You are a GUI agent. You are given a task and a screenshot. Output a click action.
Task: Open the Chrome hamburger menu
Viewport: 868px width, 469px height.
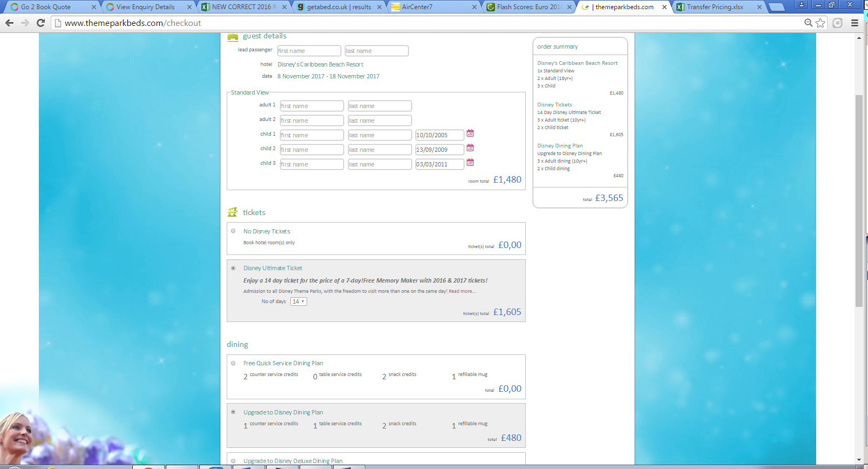(x=855, y=23)
